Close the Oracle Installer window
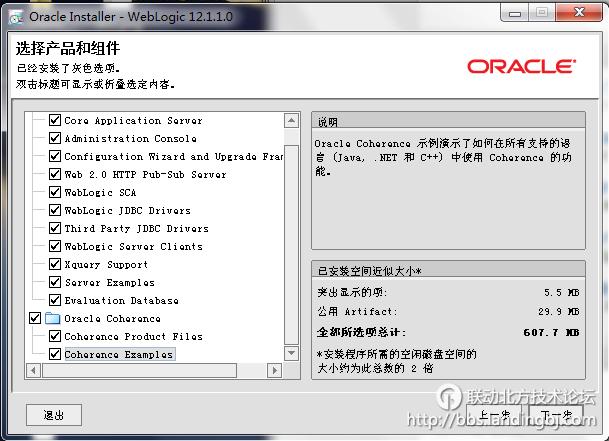The image size is (609, 441). point(579,13)
